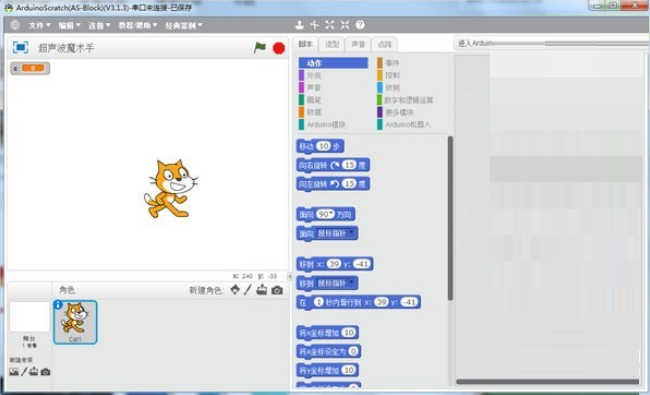Viewport: 650px width, 395px height.
Task: Stop the project with red button
Action: 279,48
